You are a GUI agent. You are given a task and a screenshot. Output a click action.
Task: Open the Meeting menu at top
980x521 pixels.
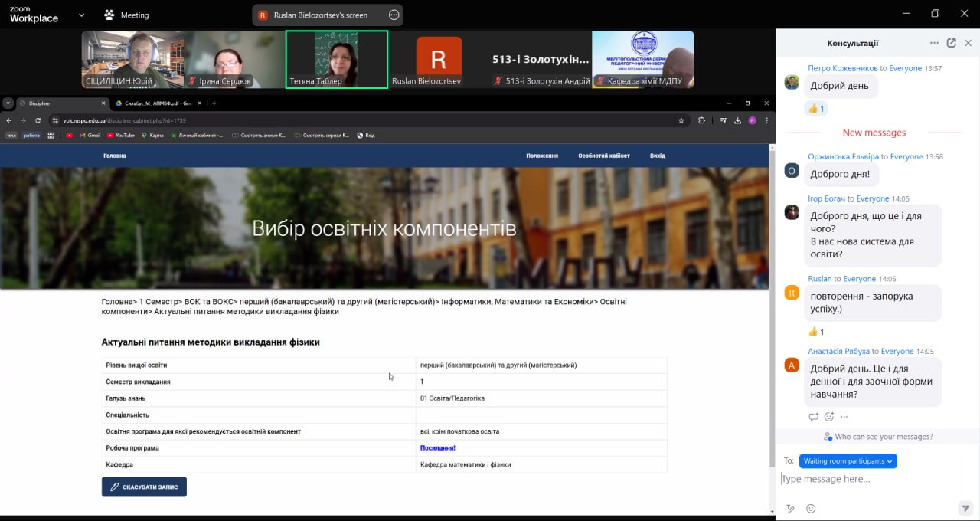coord(126,15)
